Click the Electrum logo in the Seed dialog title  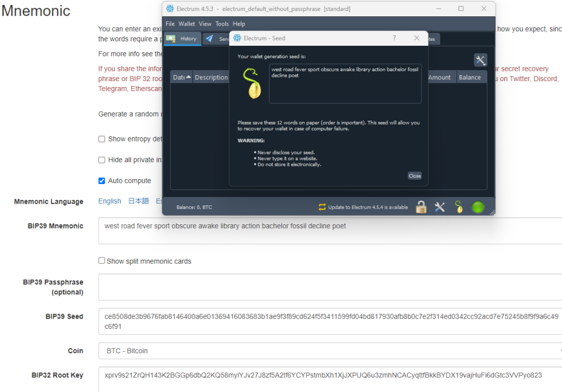237,38
